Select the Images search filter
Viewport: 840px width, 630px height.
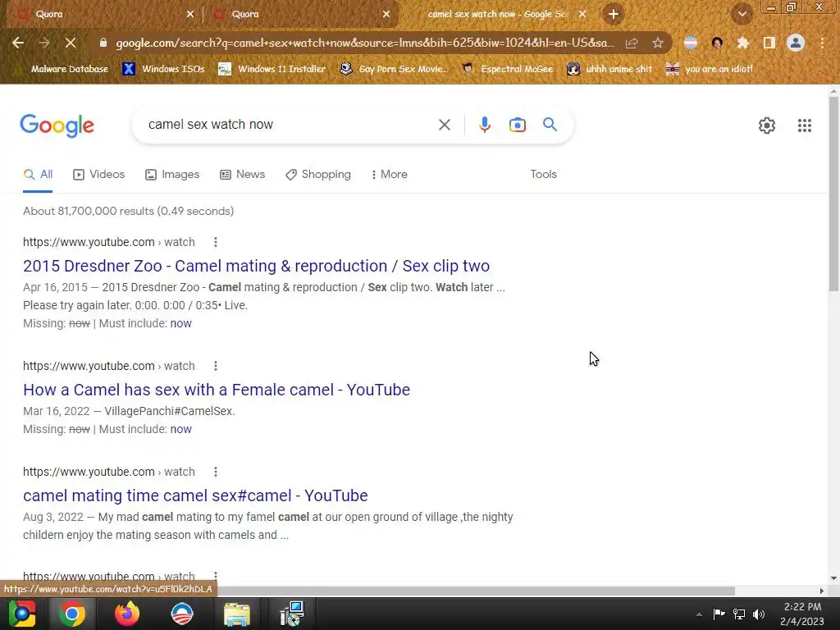[172, 175]
